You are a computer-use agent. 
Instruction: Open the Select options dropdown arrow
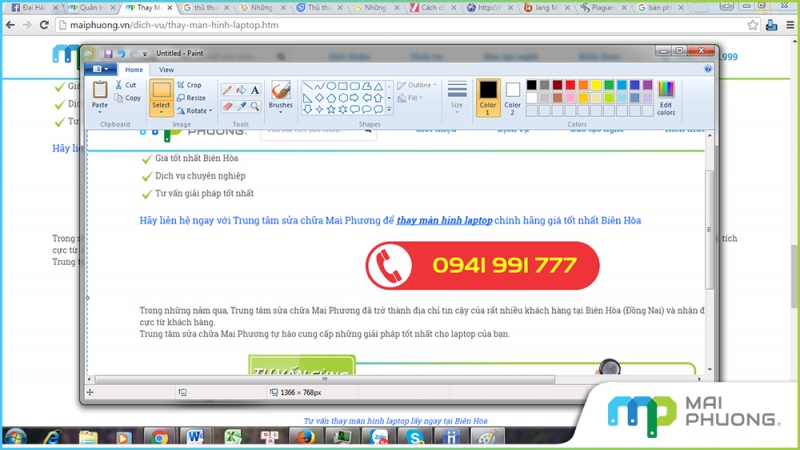click(x=161, y=112)
